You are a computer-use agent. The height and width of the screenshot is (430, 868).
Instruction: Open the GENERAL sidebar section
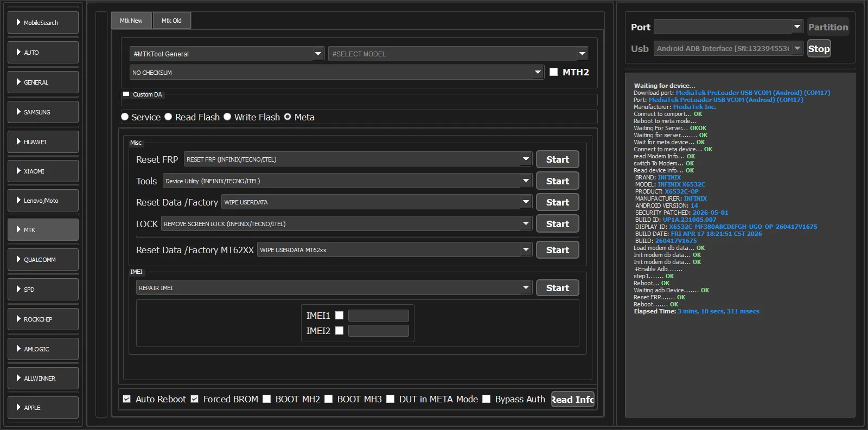click(43, 82)
